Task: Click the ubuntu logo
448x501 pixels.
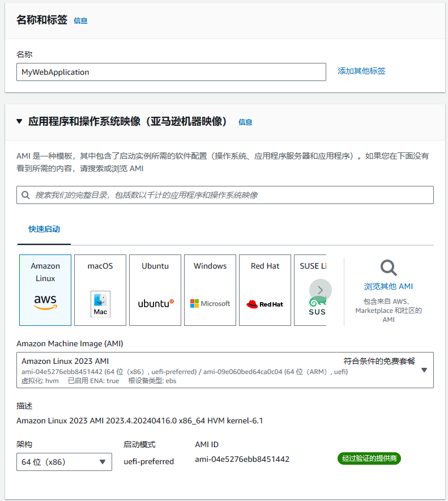Action: (x=156, y=303)
